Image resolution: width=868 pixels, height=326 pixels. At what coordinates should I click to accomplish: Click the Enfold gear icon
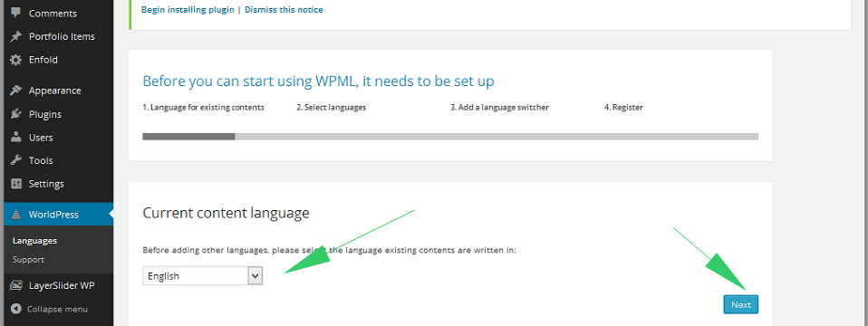16,60
